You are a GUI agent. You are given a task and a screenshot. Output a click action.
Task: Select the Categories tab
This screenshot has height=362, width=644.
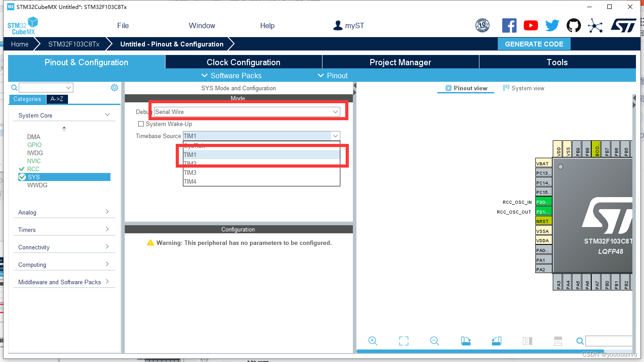(27, 99)
